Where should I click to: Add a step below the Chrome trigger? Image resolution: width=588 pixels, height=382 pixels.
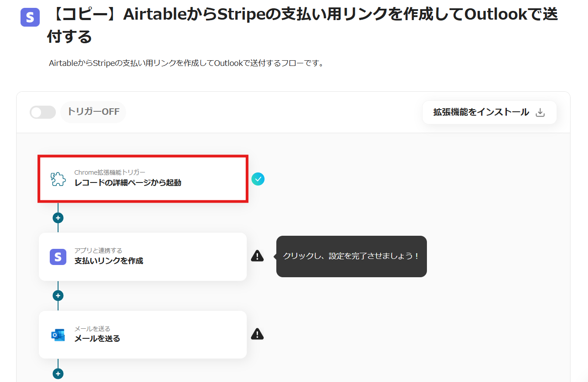[x=58, y=218]
